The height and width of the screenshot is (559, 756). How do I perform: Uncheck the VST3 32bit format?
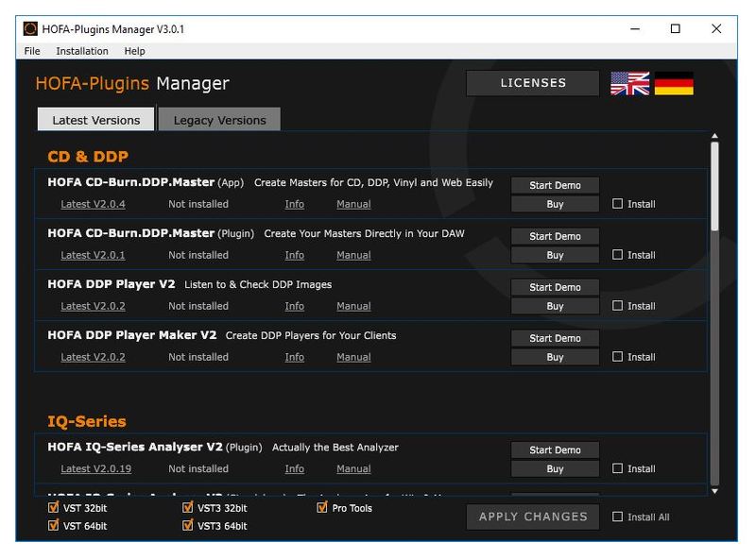tap(187, 507)
